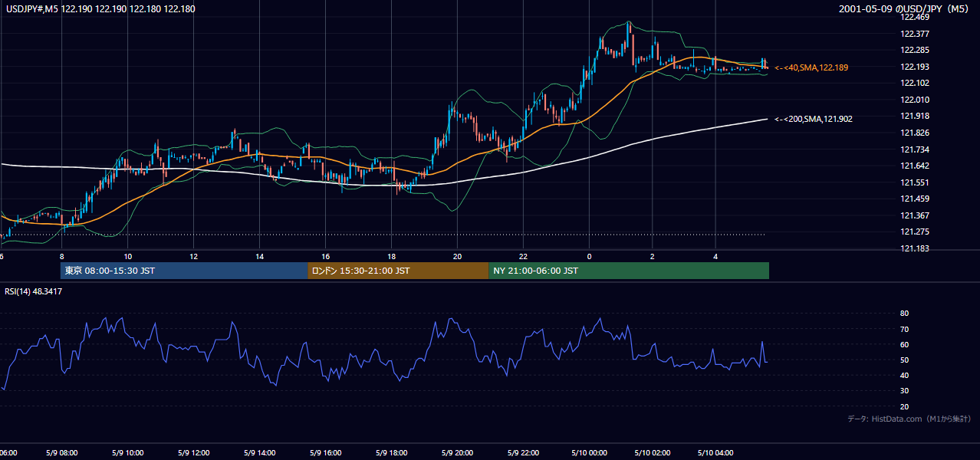Image resolution: width=980 pixels, height=460 pixels.
Task: Click price level 122.285 on the axis
Action: point(916,51)
